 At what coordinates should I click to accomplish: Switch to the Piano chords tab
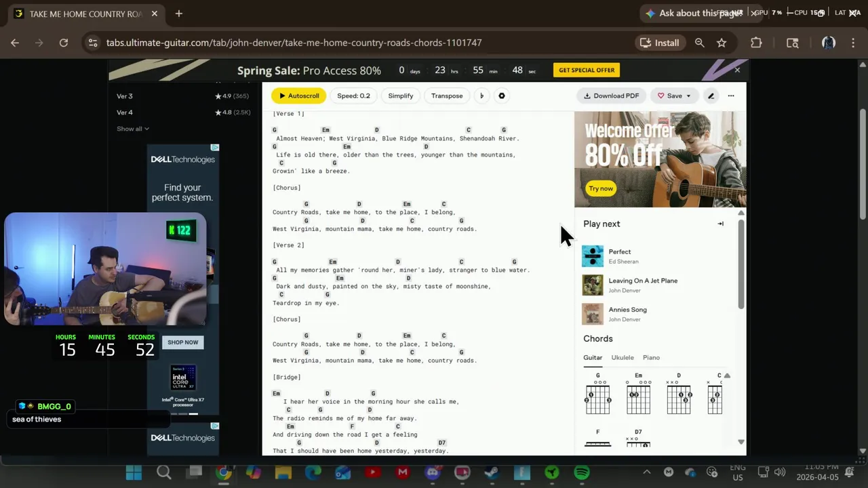coord(651,358)
